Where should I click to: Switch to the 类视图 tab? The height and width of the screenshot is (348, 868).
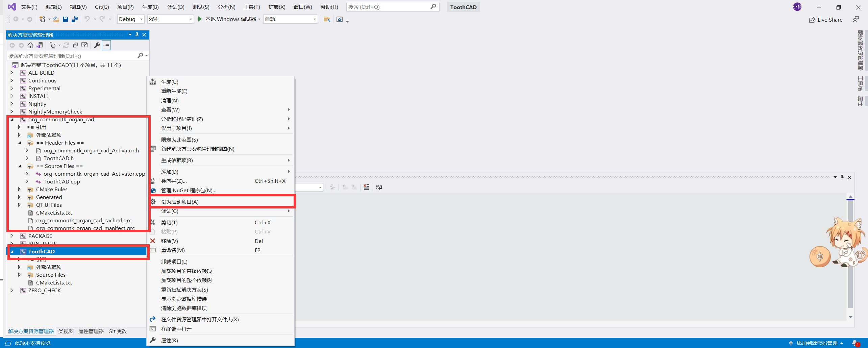[x=66, y=331]
